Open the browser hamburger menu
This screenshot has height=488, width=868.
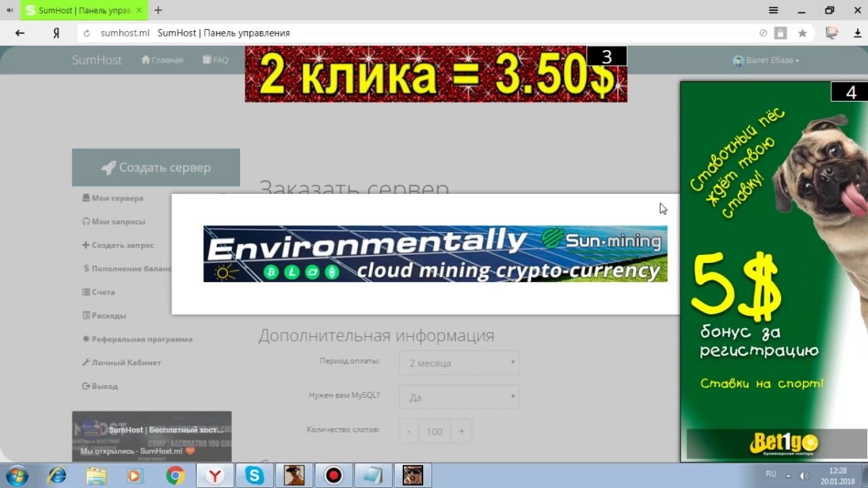(773, 10)
